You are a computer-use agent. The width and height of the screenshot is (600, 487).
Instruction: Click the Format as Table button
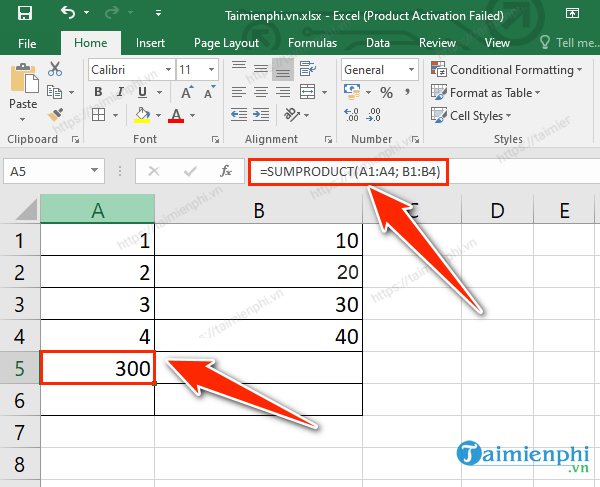[x=489, y=93]
